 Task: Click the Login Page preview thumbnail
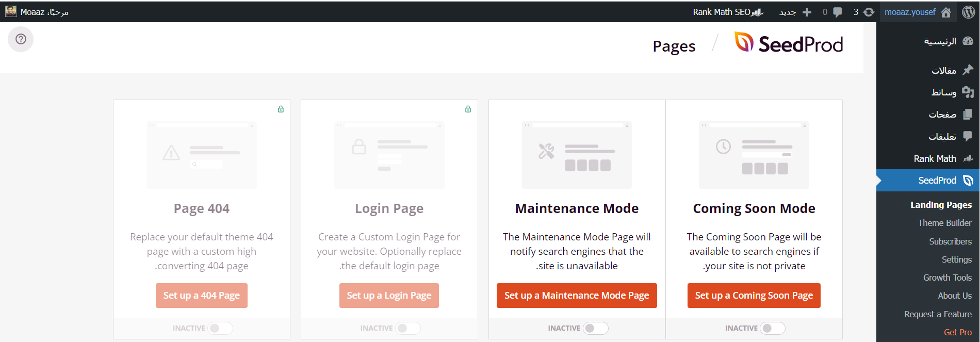click(x=389, y=155)
